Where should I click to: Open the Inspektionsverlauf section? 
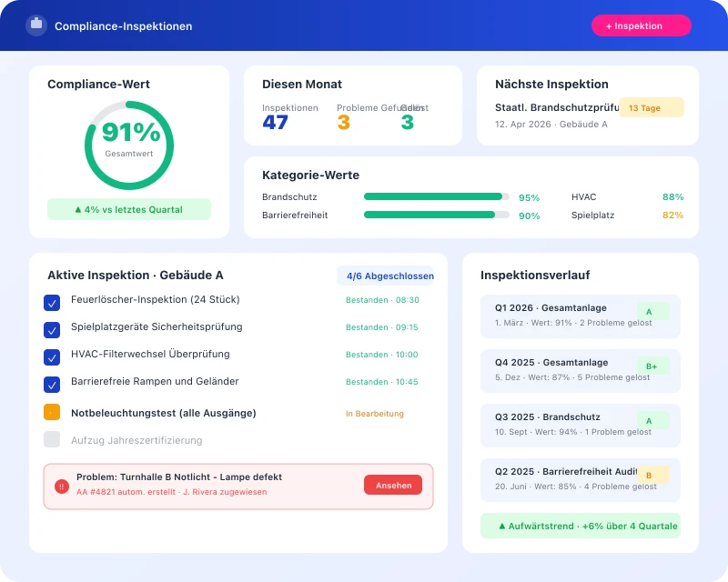pyautogui.click(x=534, y=275)
